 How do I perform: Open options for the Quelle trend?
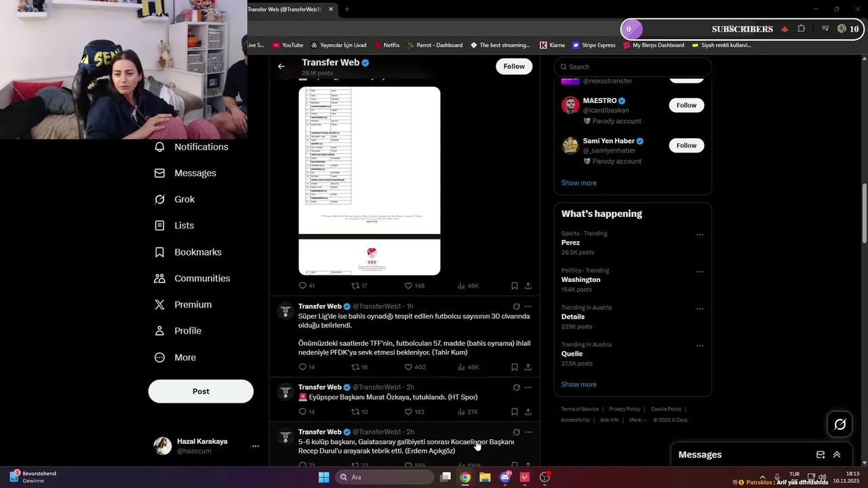tap(700, 346)
